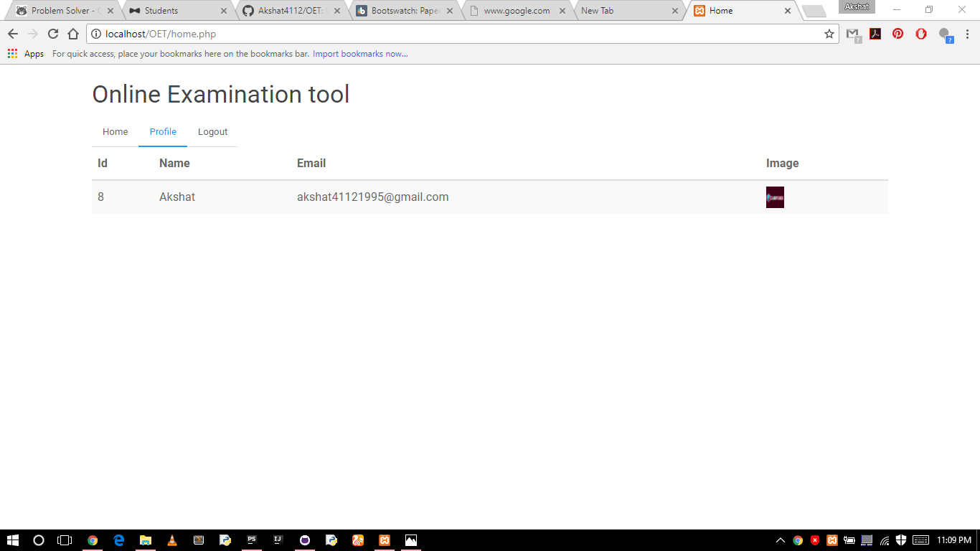Click the Akshat name cell
980x551 pixels.
(x=177, y=197)
